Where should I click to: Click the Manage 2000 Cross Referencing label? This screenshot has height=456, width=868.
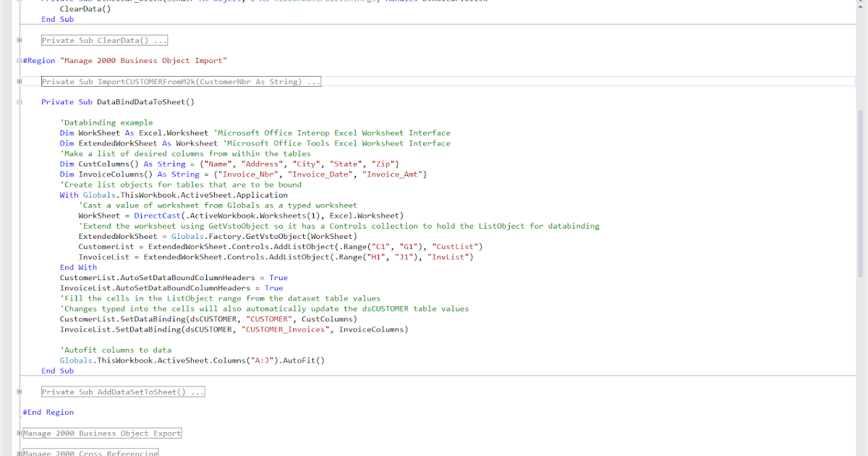tap(90, 452)
